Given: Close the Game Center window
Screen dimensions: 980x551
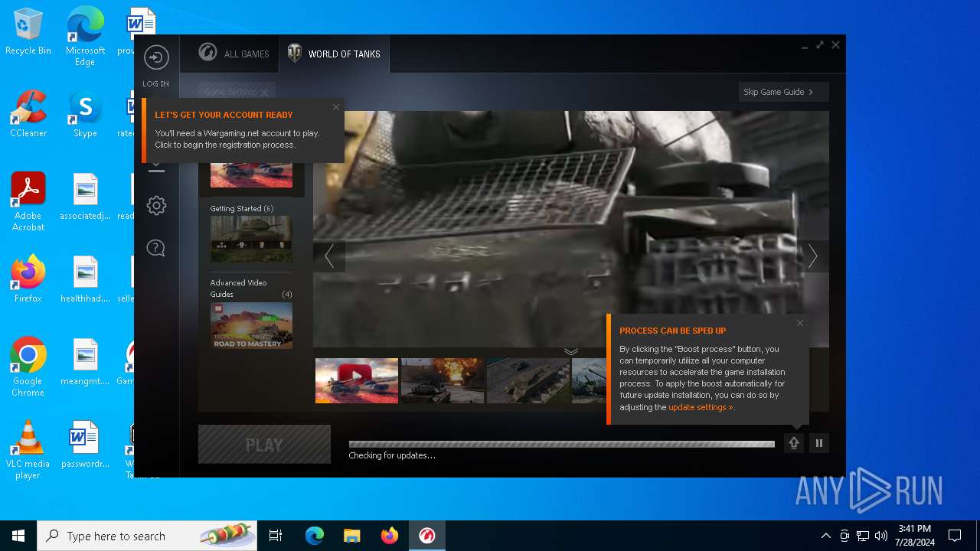Looking at the screenshot, I should coord(836,45).
